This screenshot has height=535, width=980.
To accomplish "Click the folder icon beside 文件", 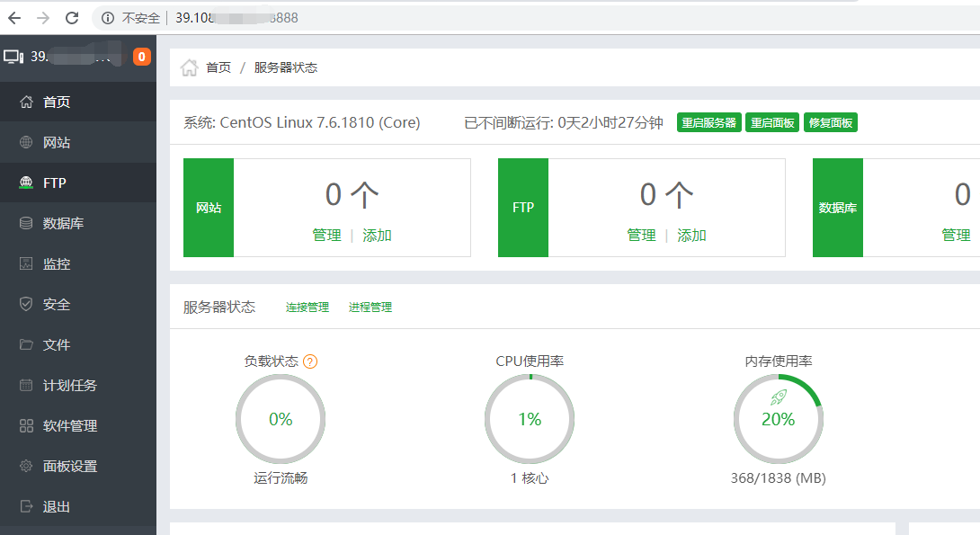I will [x=26, y=344].
